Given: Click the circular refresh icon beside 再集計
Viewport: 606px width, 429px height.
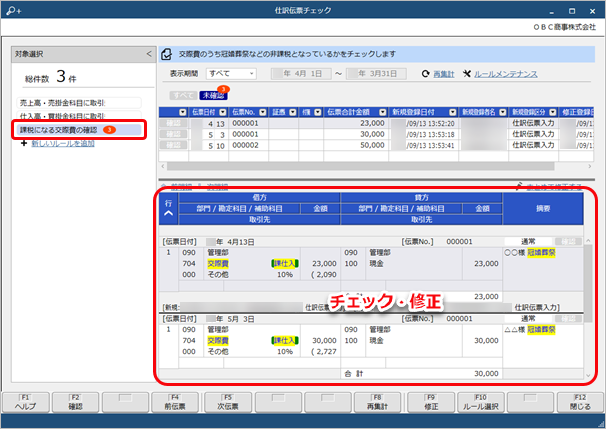Looking at the screenshot, I should (x=426, y=74).
